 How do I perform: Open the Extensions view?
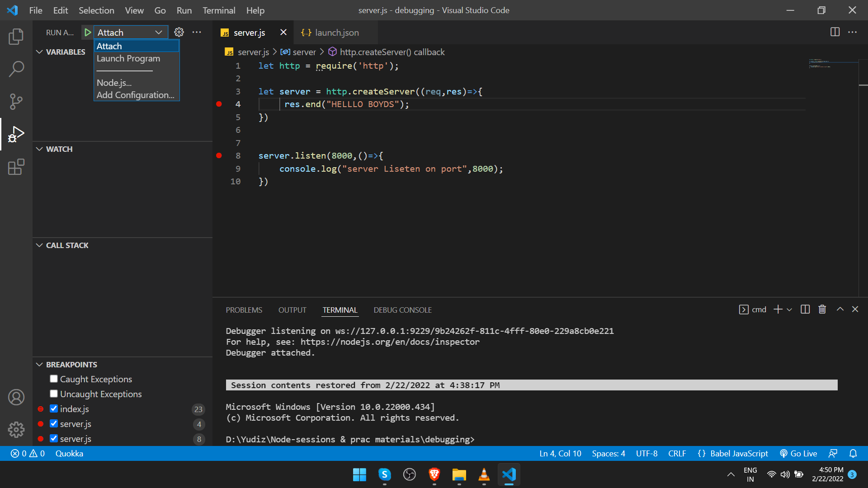pos(16,167)
